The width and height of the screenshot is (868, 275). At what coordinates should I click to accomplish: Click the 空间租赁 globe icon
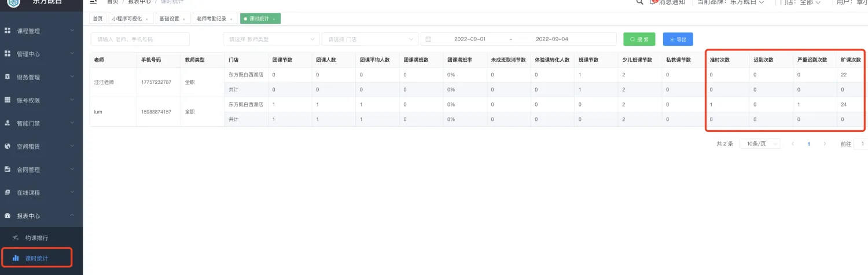point(8,146)
